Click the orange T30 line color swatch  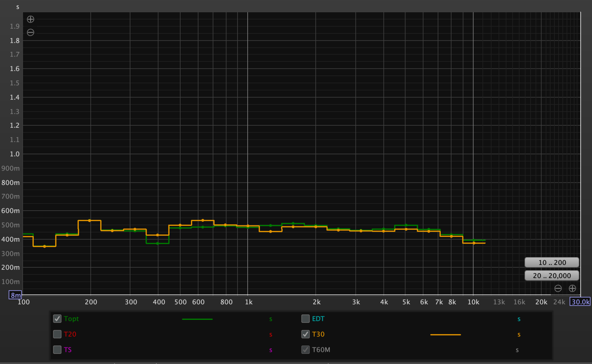pyautogui.click(x=445, y=335)
